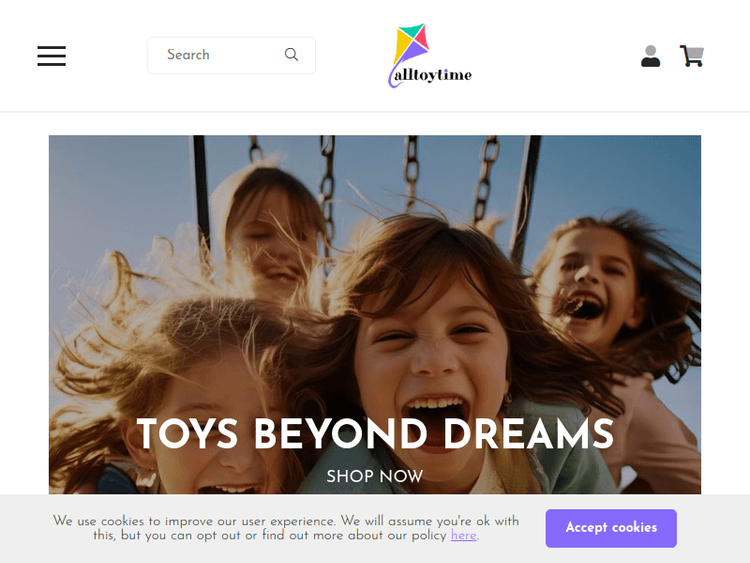750x563 pixels.
Task: Sign in via the person silhouette icon
Action: [651, 56]
